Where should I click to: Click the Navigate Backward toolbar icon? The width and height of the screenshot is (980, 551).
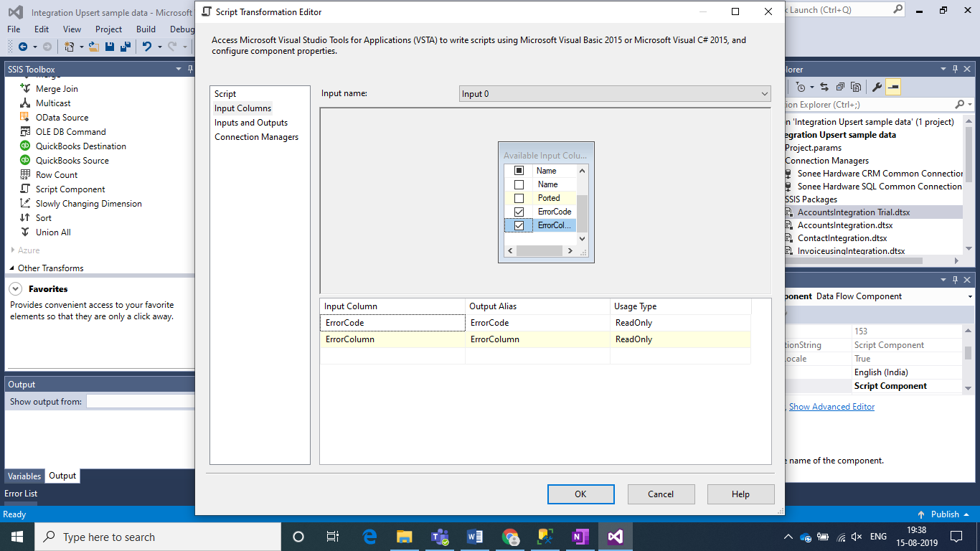22,47
